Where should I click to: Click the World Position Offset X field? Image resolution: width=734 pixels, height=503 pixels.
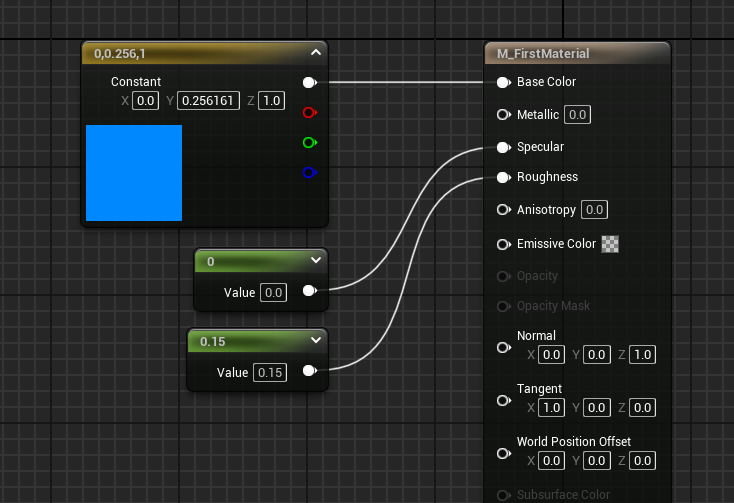point(551,460)
